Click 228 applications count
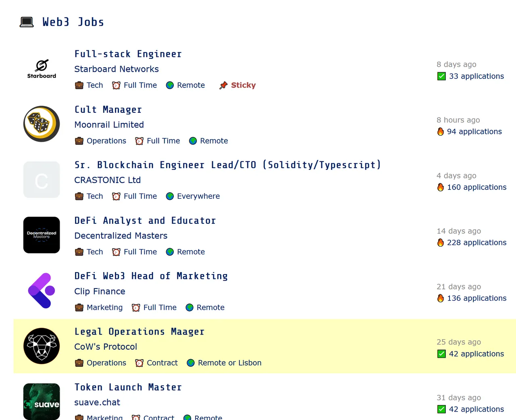The height and width of the screenshot is (420, 516). [477, 243]
